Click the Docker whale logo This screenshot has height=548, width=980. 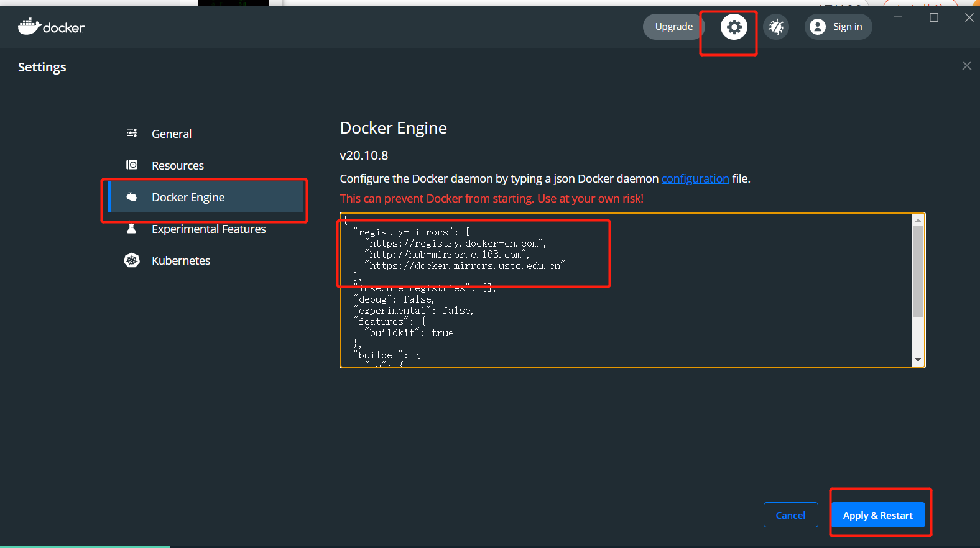coord(51,27)
